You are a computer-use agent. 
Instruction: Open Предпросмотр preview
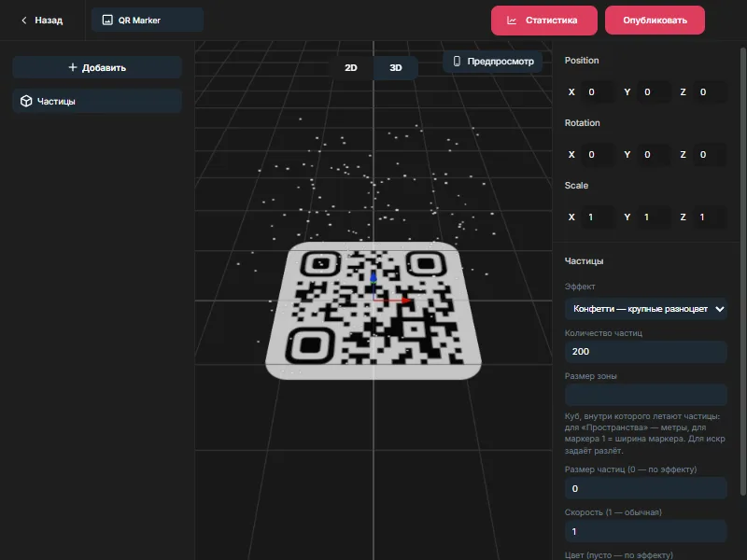493,62
